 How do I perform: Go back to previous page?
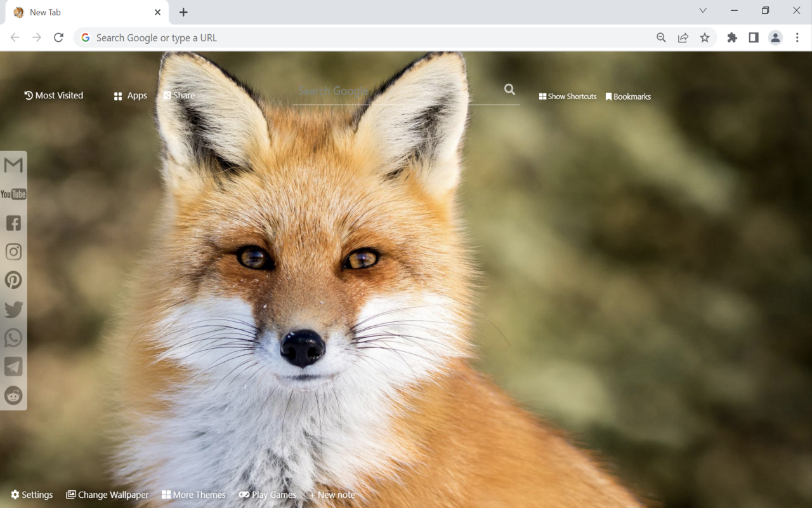[x=15, y=37]
